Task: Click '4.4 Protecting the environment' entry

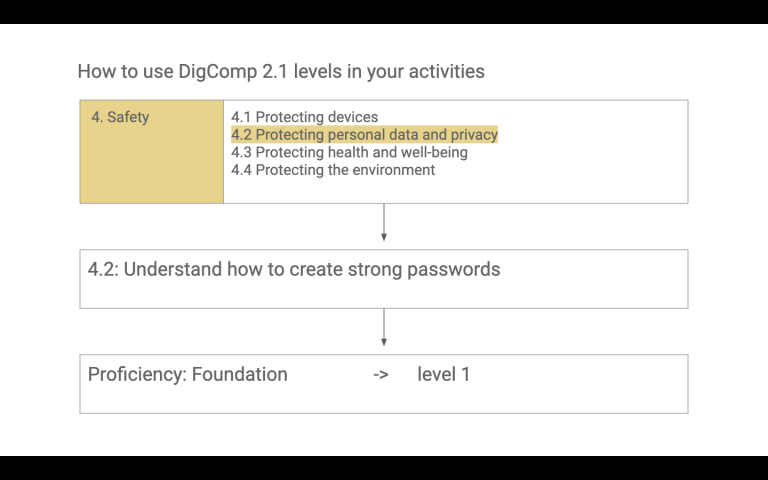Action: click(x=333, y=170)
